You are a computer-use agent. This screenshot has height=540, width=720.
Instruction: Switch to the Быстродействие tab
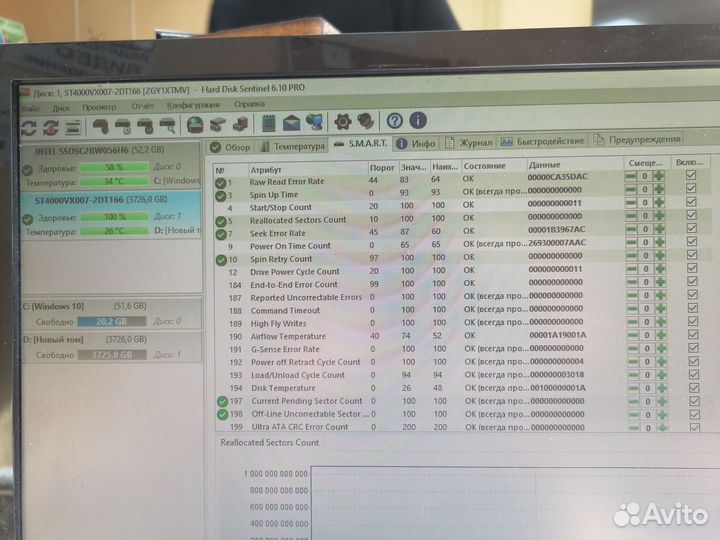click(542, 141)
